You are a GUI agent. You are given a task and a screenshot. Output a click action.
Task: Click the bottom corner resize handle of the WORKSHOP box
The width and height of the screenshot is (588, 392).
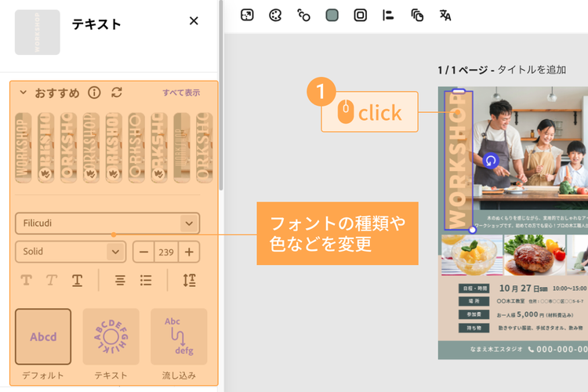click(473, 230)
